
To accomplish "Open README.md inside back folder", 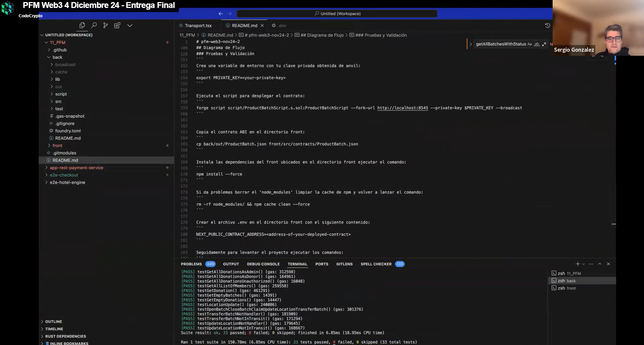I will coord(68,138).
